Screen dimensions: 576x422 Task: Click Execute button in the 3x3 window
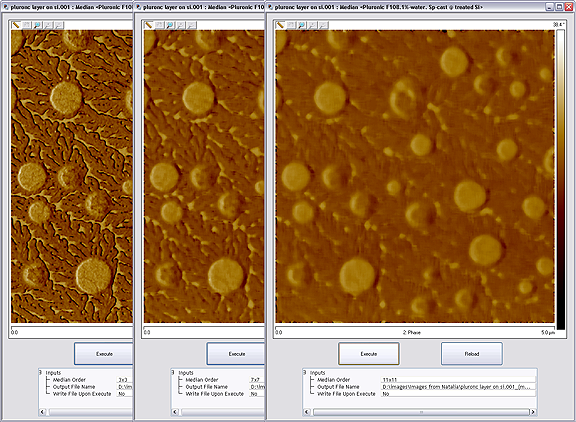coord(104,354)
